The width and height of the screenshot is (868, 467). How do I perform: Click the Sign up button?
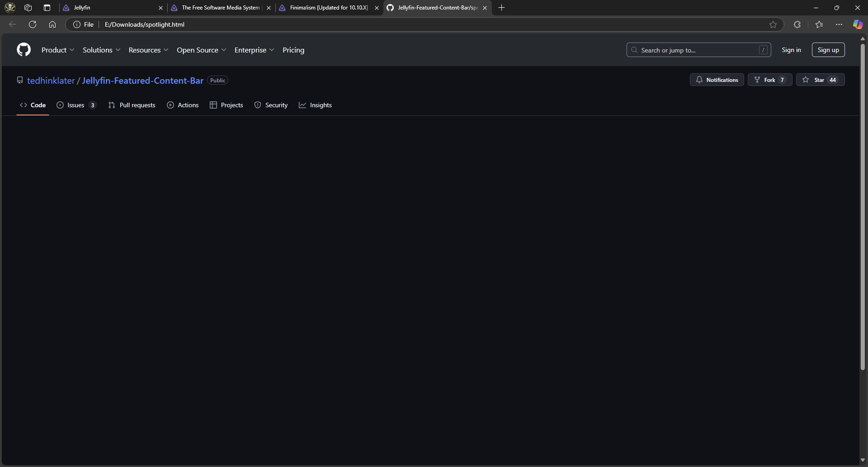(x=828, y=50)
